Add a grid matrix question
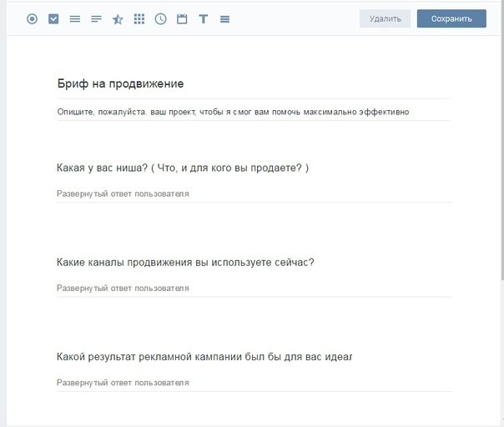The width and height of the screenshot is (504, 427). pos(139,19)
